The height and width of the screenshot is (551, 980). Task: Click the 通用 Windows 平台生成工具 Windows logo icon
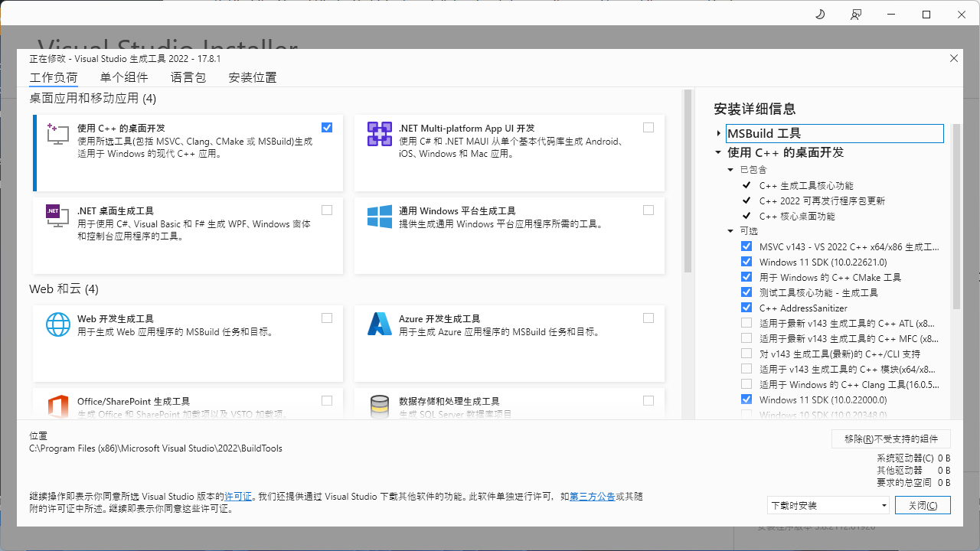380,217
